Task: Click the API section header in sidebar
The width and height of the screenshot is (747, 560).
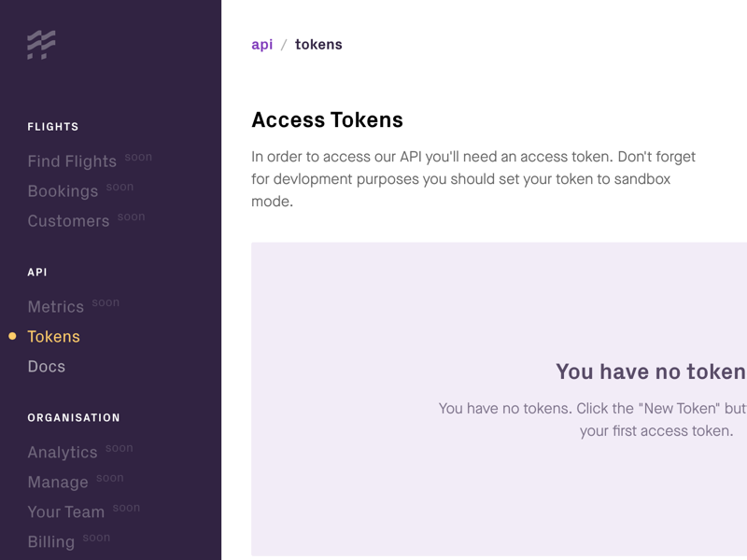Action: point(37,273)
